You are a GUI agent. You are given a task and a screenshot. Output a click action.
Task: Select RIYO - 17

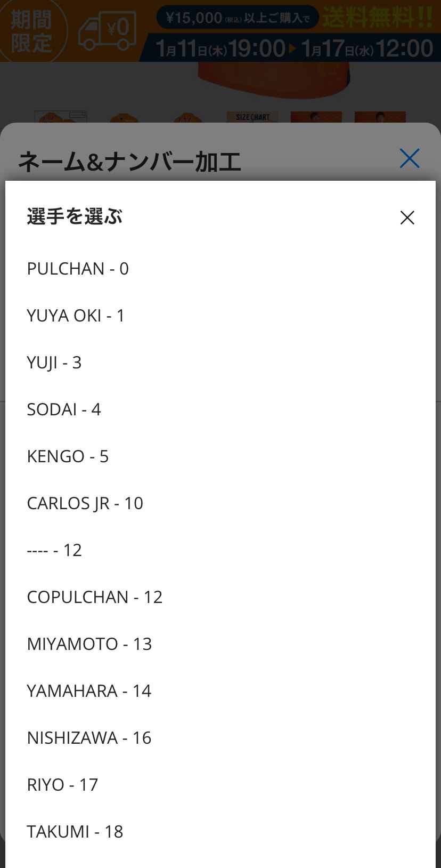coord(62,785)
